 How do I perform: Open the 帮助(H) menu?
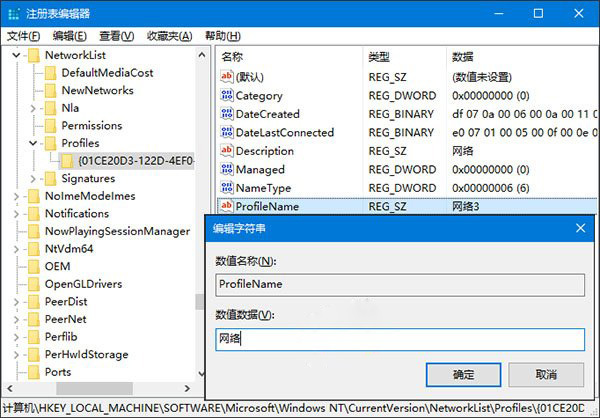[223, 36]
